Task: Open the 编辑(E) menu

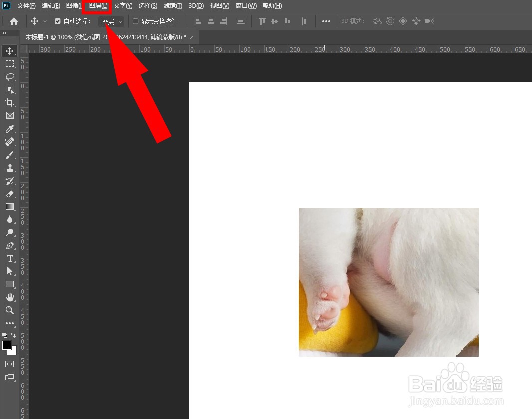Action: pos(51,6)
